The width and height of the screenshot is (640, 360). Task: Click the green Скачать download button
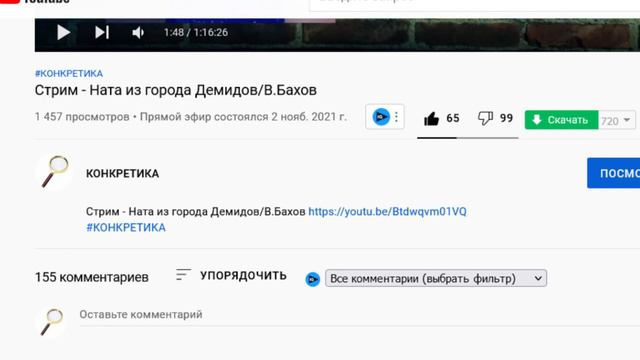click(561, 120)
